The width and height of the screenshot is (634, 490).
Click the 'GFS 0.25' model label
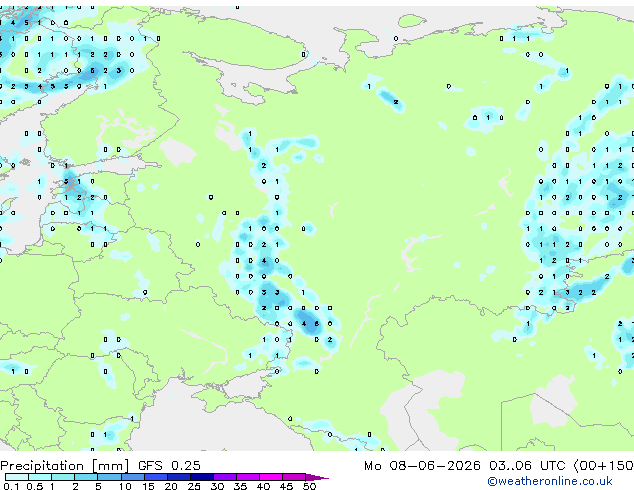pos(169,466)
